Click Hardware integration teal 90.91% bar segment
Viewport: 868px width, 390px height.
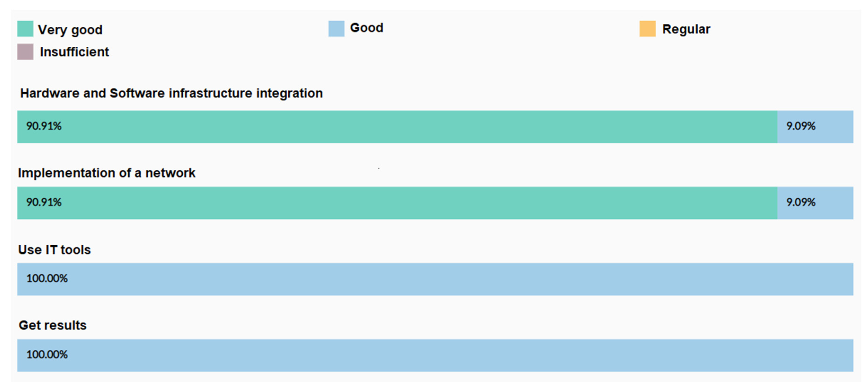click(x=397, y=126)
